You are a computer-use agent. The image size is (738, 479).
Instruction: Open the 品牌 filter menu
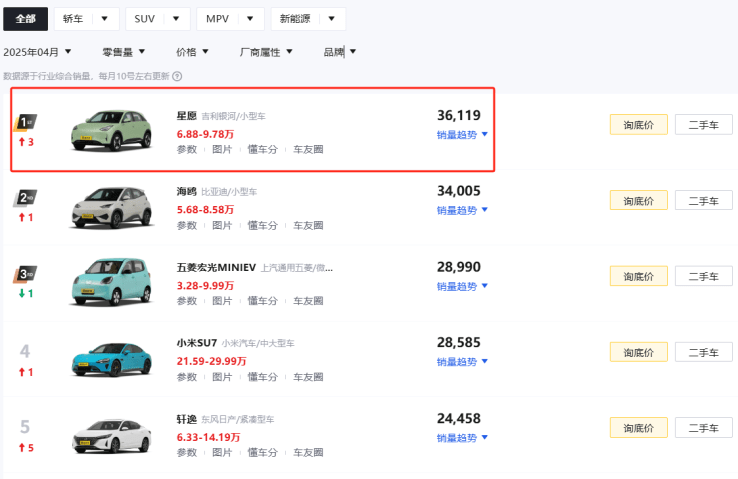(x=340, y=52)
